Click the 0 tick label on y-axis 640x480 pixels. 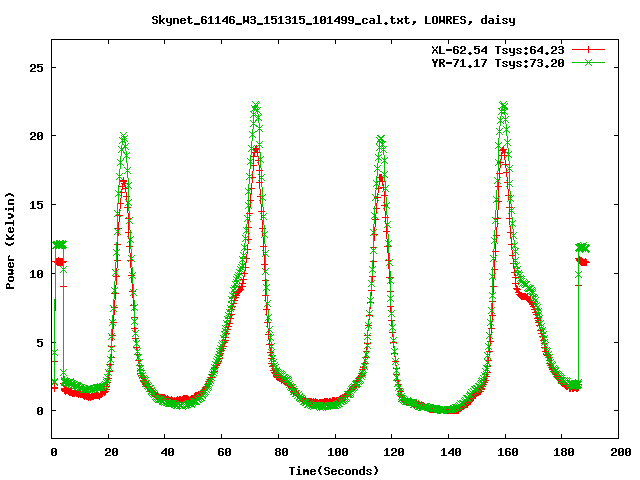pos(39,411)
